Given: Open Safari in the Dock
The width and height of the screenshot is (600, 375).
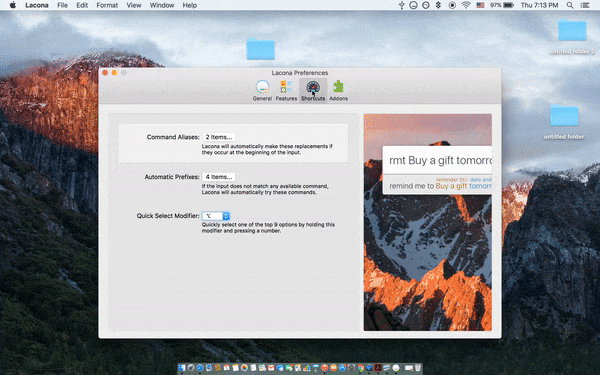Looking at the screenshot, I should click(200, 368).
